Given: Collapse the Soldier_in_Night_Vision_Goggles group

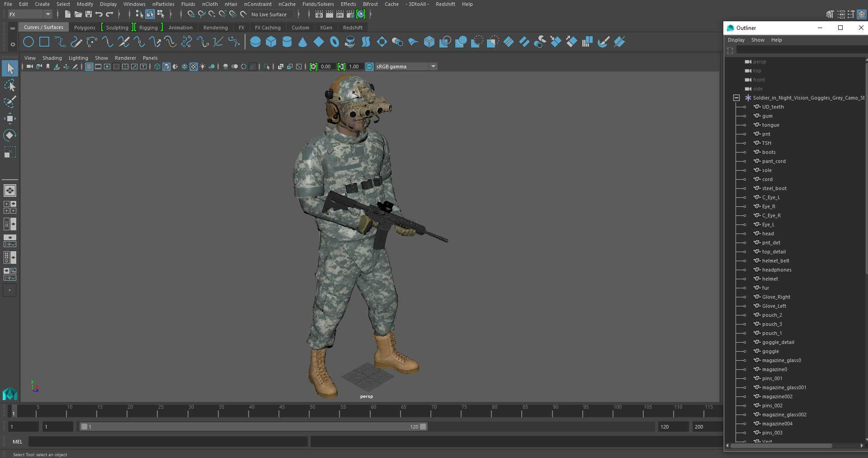Looking at the screenshot, I should tap(736, 98).
